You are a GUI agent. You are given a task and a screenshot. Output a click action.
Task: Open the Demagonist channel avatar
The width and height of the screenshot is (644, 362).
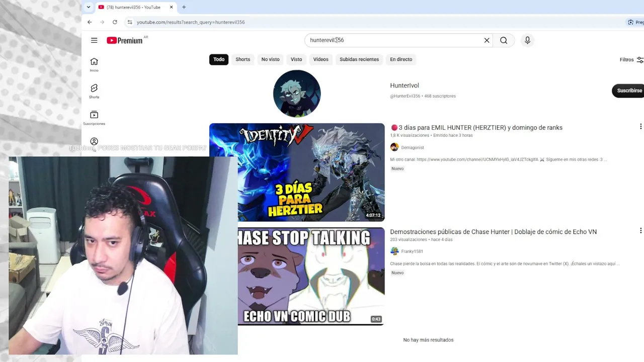[394, 147]
